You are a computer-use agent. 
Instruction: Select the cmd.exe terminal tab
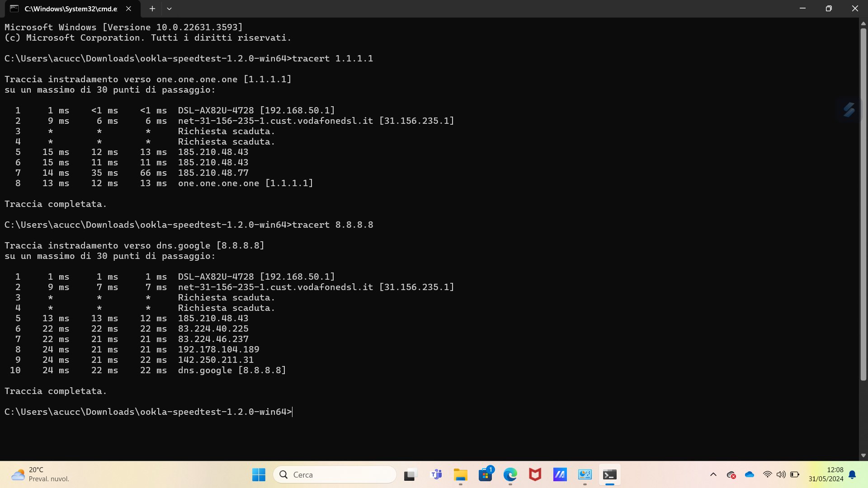68,9
